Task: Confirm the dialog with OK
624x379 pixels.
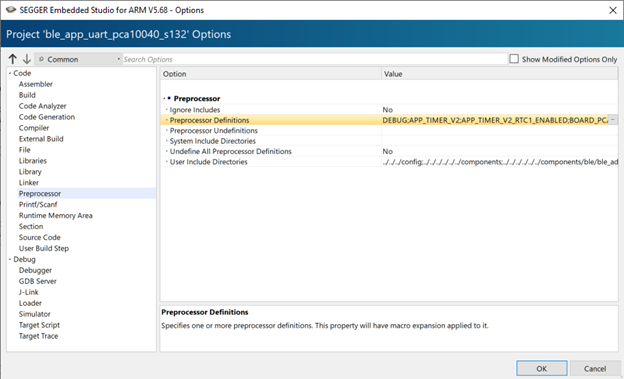Action: click(542, 369)
